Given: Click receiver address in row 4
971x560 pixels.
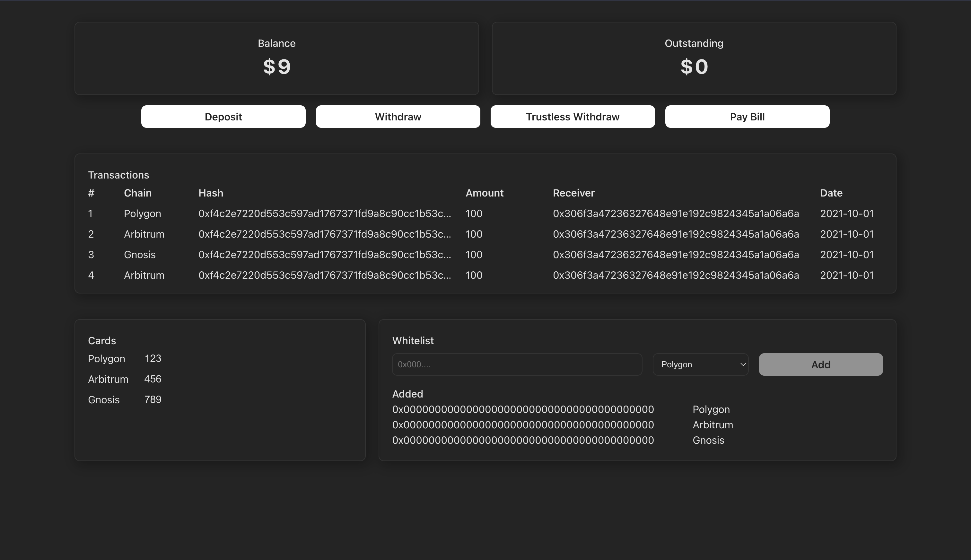Looking at the screenshot, I should click(676, 275).
